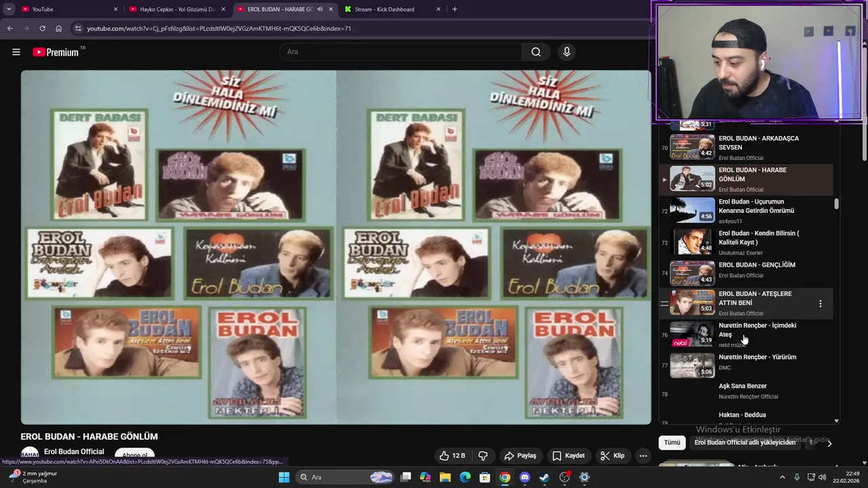Play Nurettin Rençber - İçimdeki Ateş
The width and height of the screenshot is (868, 488).
pyautogui.click(x=745, y=334)
